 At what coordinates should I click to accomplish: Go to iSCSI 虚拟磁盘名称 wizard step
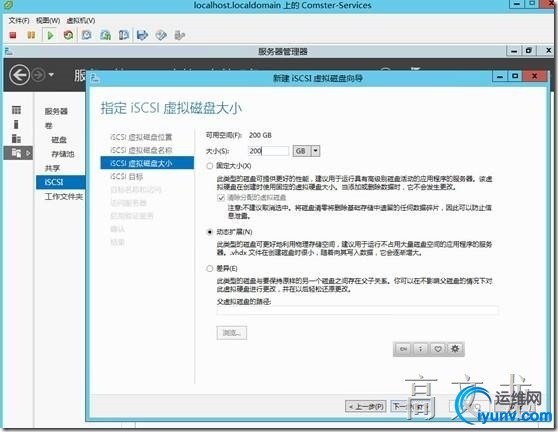click(x=141, y=150)
